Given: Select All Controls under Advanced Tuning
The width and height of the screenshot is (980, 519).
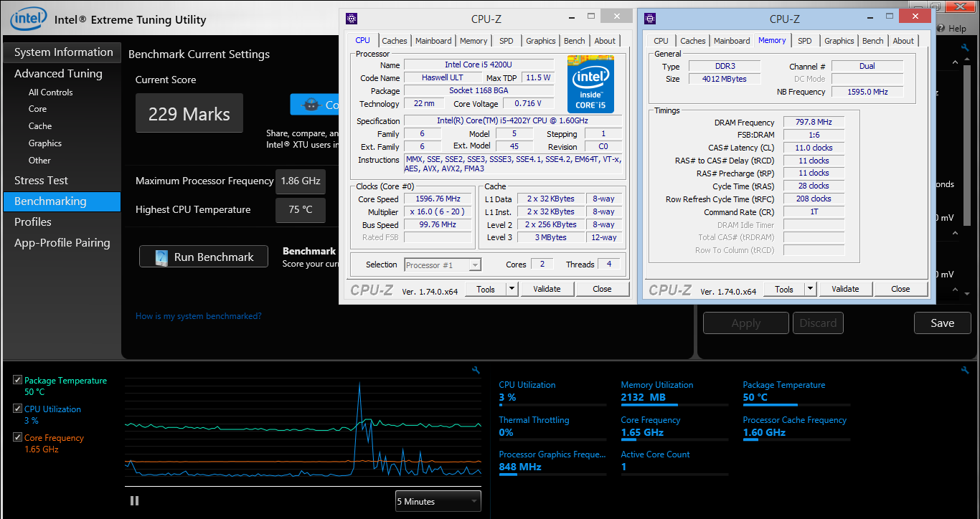Looking at the screenshot, I should 50,92.
